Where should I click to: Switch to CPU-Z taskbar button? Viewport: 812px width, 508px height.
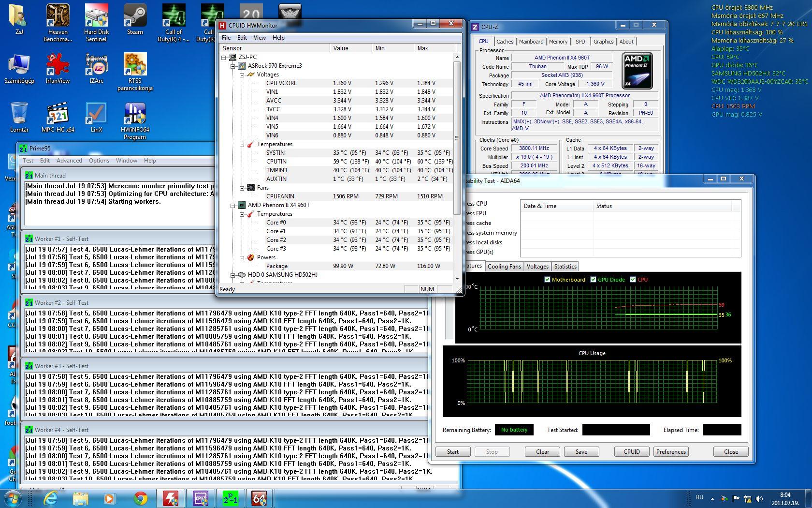click(x=200, y=498)
